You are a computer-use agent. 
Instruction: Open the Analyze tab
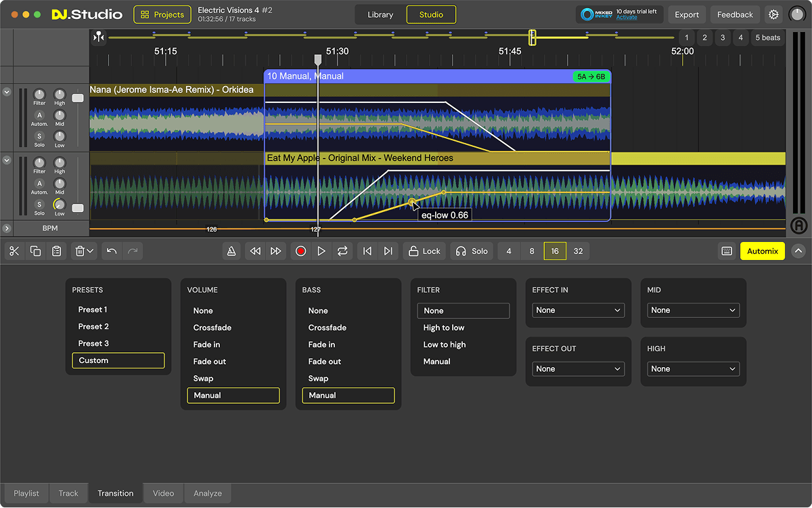pos(208,493)
